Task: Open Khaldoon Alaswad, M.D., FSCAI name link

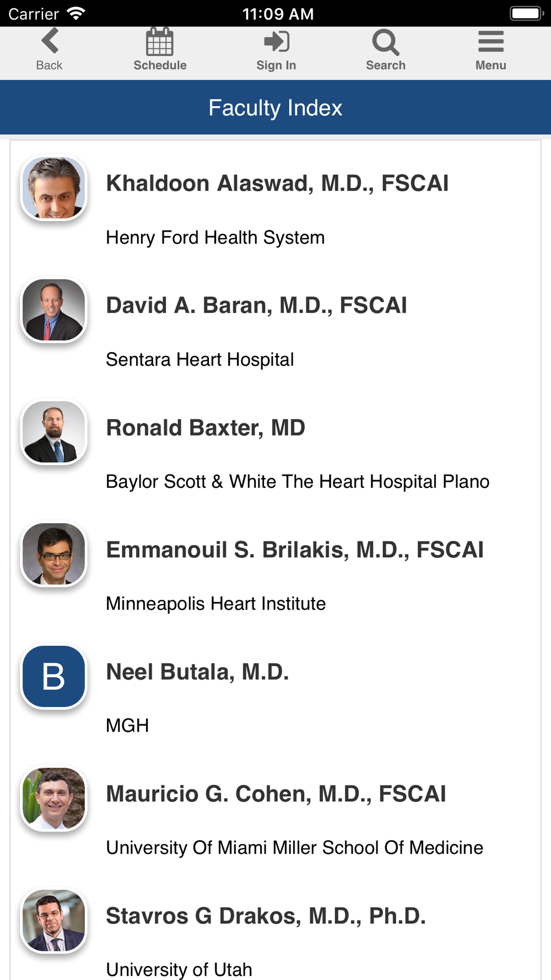Action: [x=277, y=184]
